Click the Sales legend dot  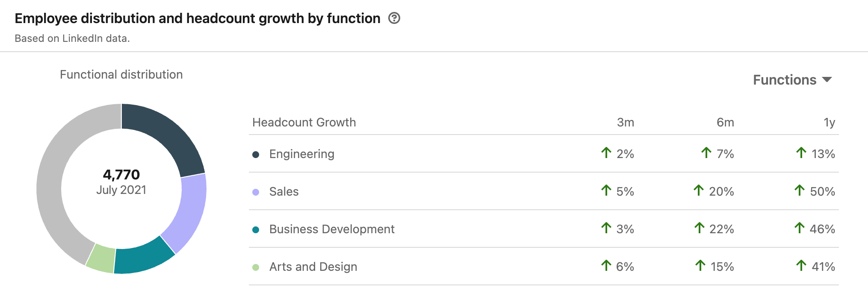click(256, 192)
